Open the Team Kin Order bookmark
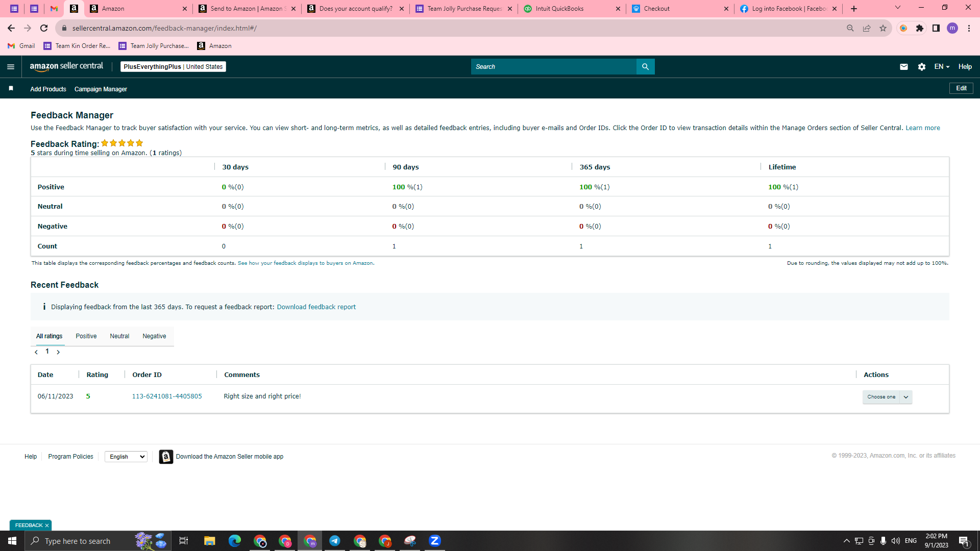Viewport: 980px width, 551px height. (77, 46)
